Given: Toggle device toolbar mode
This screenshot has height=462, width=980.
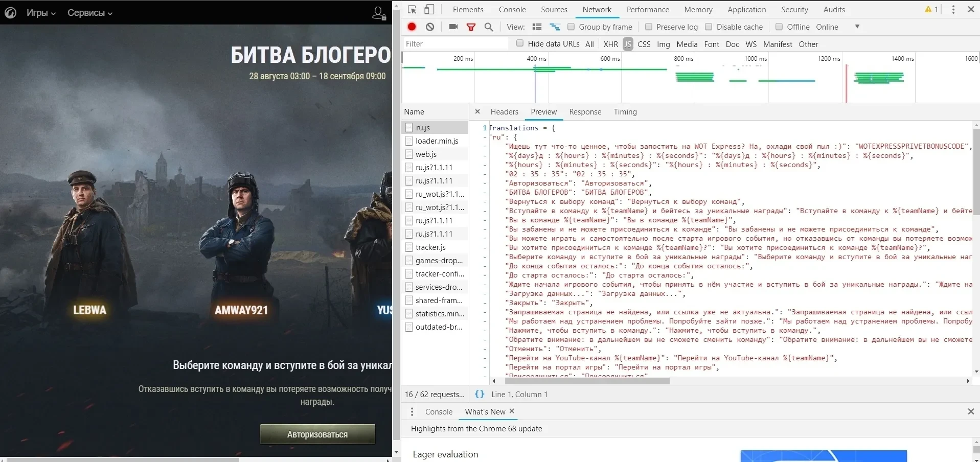Looking at the screenshot, I should coord(430,9).
